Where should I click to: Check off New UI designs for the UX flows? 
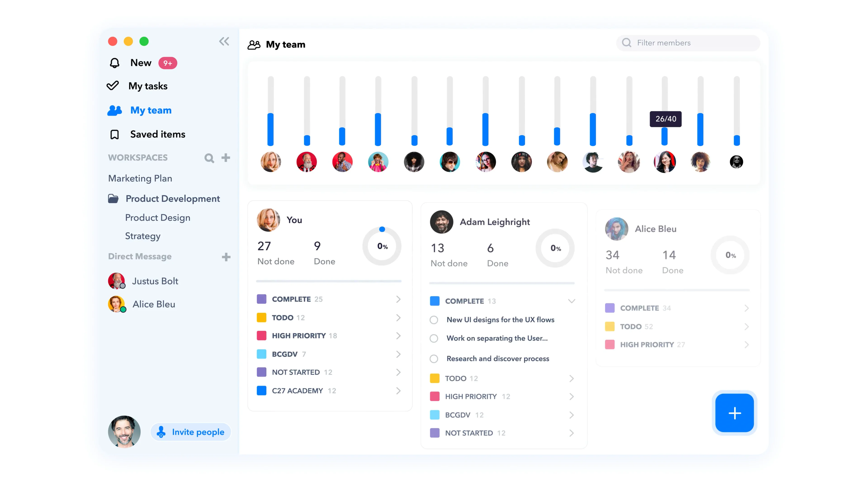[x=434, y=320]
